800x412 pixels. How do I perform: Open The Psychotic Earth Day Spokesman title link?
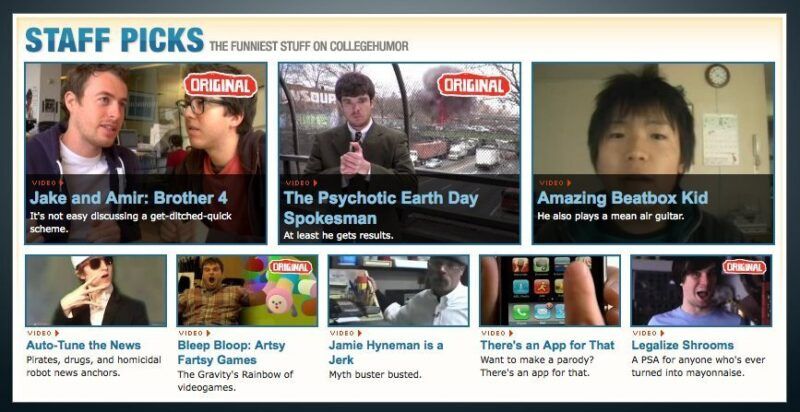click(x=381, y=208)
